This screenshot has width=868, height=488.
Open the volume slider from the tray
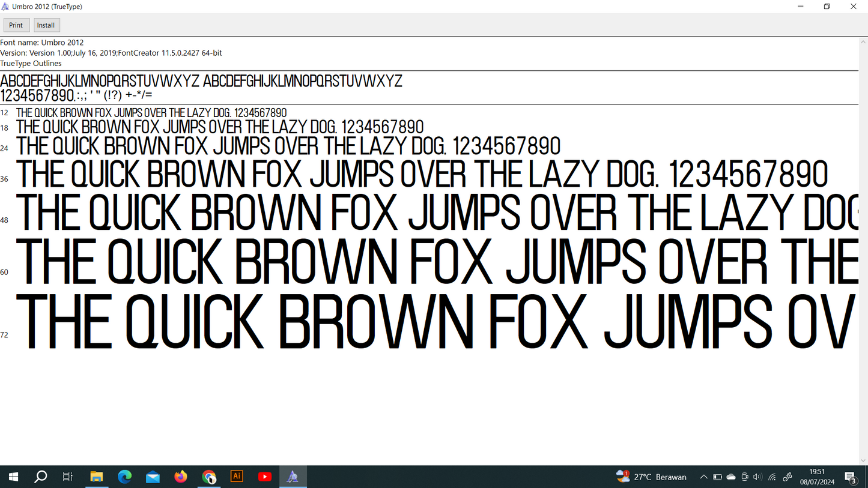point(757,477)
